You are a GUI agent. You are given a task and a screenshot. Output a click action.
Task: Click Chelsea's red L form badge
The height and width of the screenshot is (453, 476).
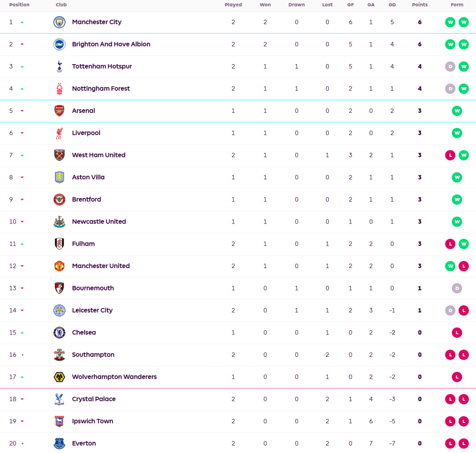point(457,333)
